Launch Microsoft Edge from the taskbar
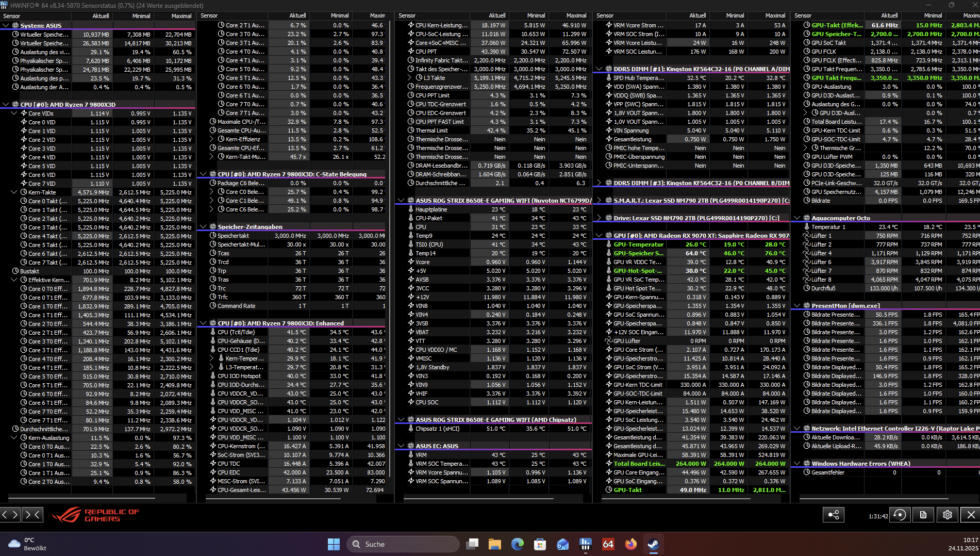Viewport: 980px width, 556px height. click(x=518, y=544)
